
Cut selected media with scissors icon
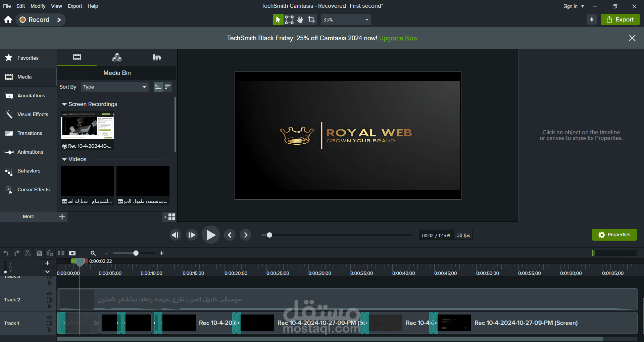pos(28,253)
